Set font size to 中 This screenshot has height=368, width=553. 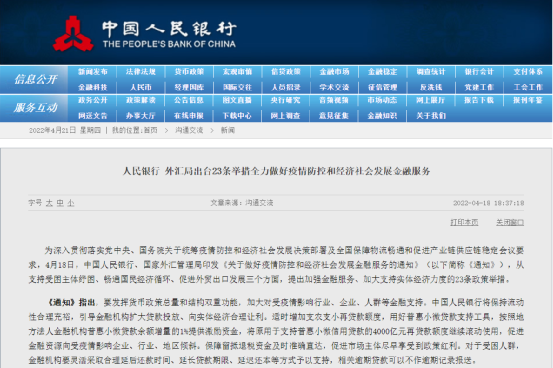[60, 203]
